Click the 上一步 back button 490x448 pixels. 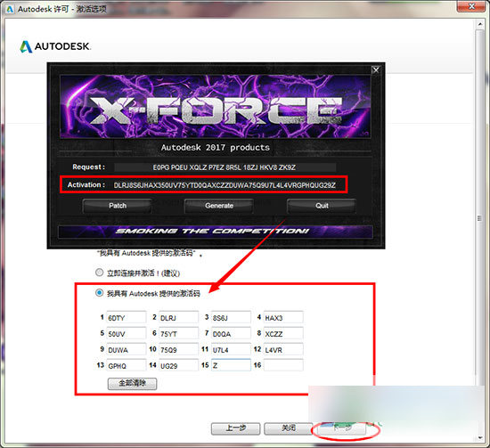(235, 428)
